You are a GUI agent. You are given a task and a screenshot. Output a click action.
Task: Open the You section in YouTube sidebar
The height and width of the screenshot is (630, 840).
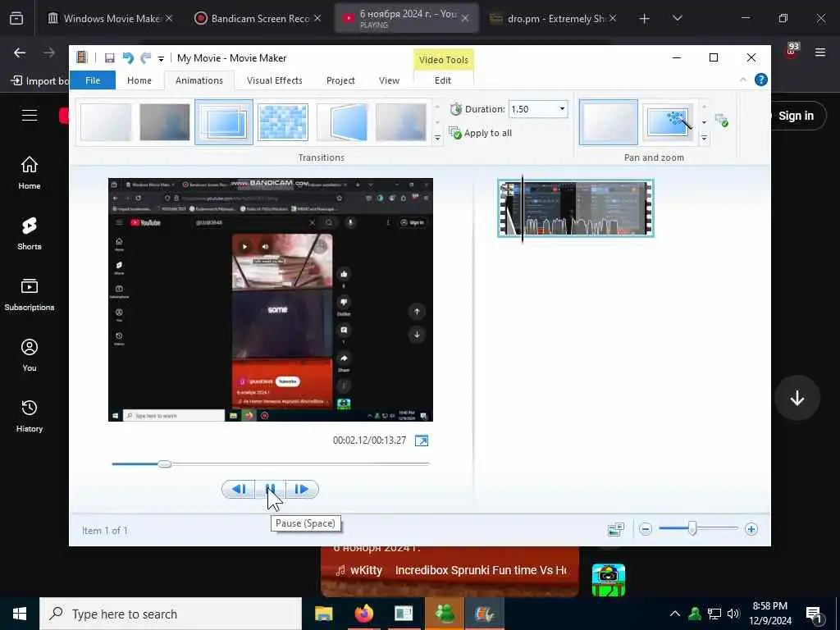pyautogui.click(x=30, y=354)
